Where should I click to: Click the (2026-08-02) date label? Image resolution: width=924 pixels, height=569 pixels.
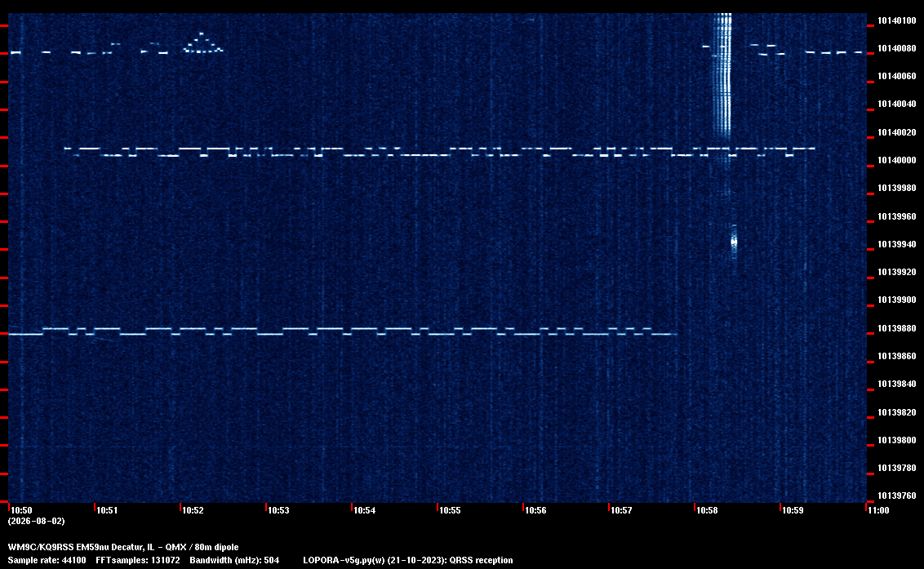click(x=37, y=521)
